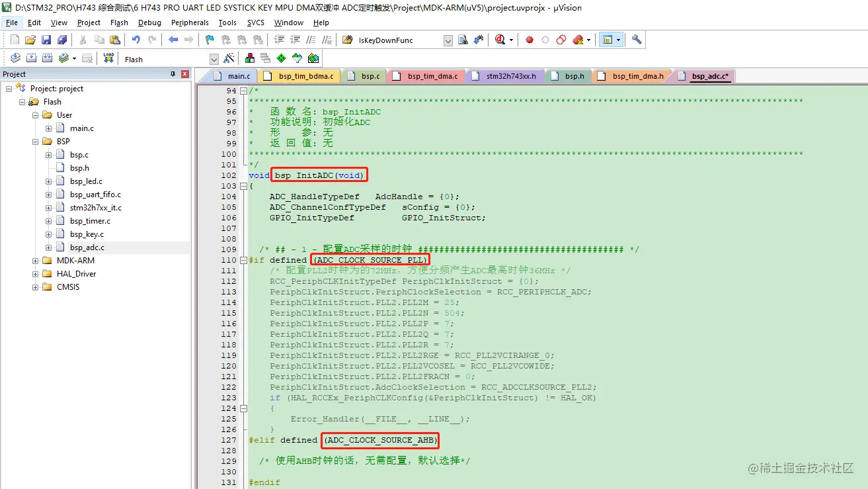Click the Undo arrow in the toolbar

136,40
